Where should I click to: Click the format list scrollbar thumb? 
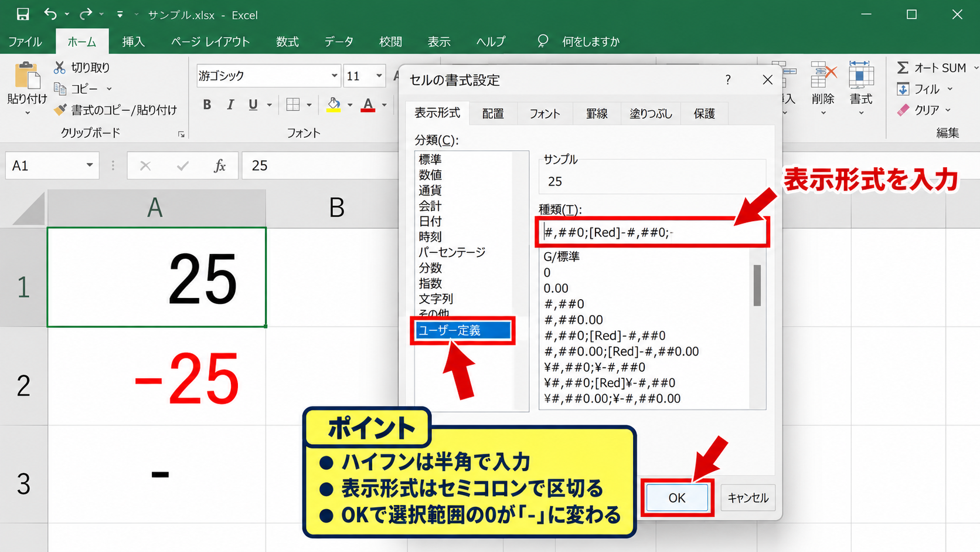757,285
